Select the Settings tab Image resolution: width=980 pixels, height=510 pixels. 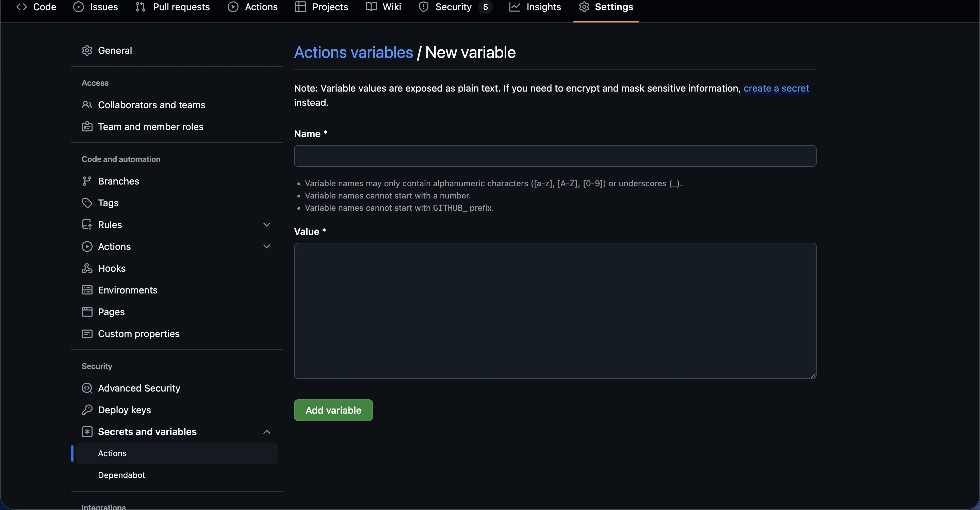coord(606,7)
